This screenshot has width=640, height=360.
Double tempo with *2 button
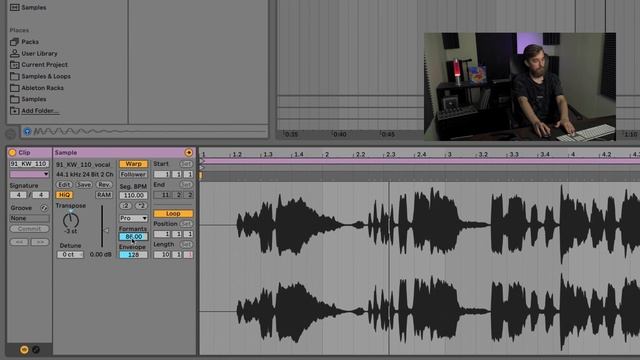pyautogui.click(x=141, y=205)
